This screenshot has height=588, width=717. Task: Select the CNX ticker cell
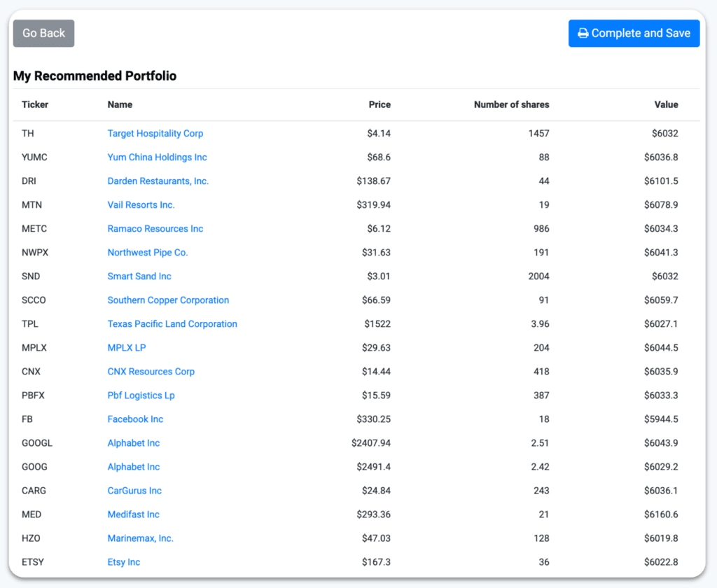point(31,371)
